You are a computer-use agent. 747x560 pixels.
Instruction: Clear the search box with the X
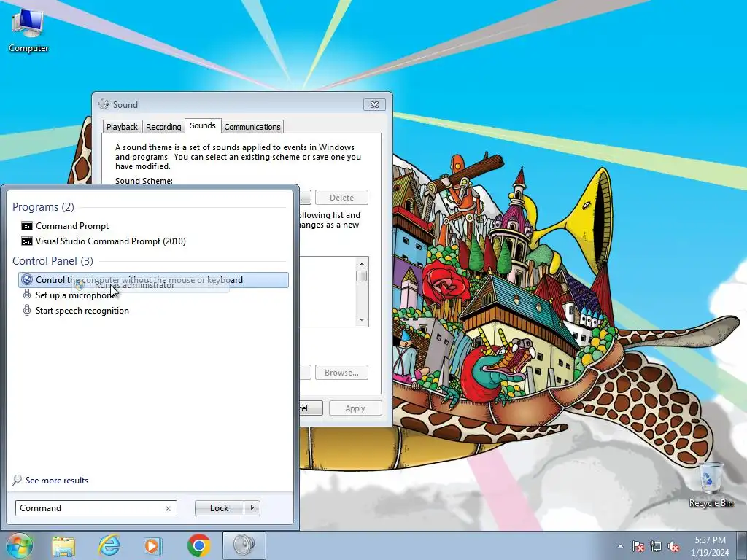click(168, 508)
